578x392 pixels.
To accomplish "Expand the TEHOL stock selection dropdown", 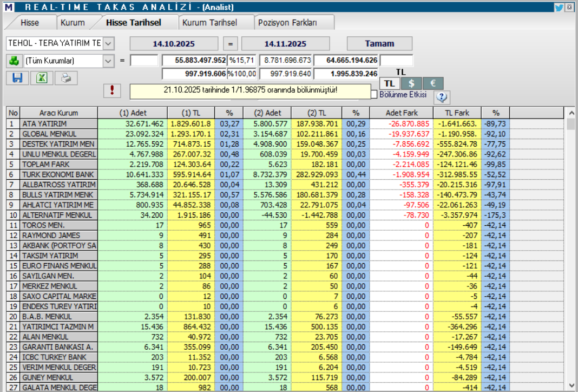I will coord(108,43).
